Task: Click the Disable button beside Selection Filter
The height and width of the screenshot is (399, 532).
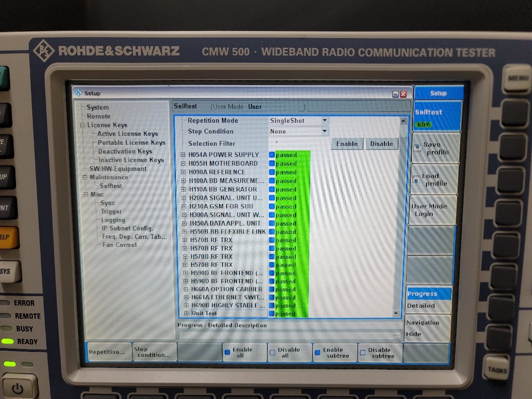Action: [x=382, y=144]
